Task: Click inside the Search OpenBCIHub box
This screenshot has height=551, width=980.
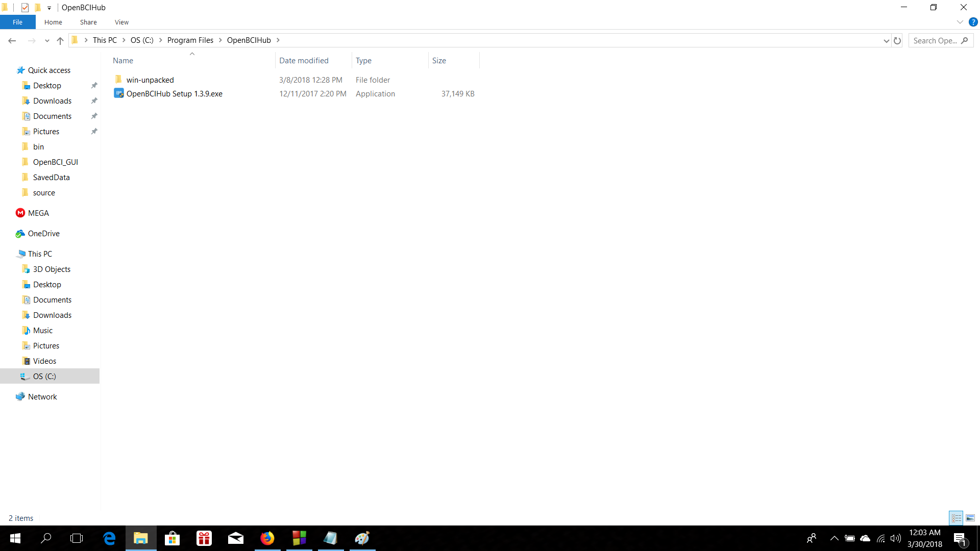Action: [938, 40]
